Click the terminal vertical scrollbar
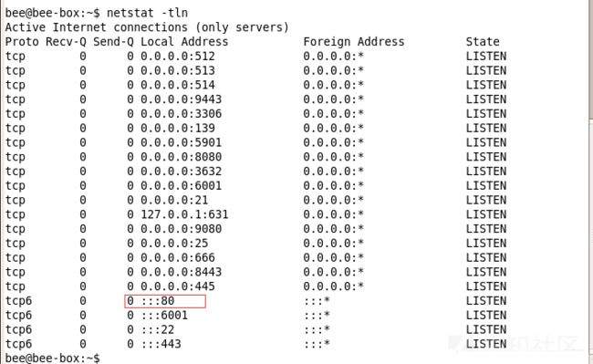 tap(590, 182)
